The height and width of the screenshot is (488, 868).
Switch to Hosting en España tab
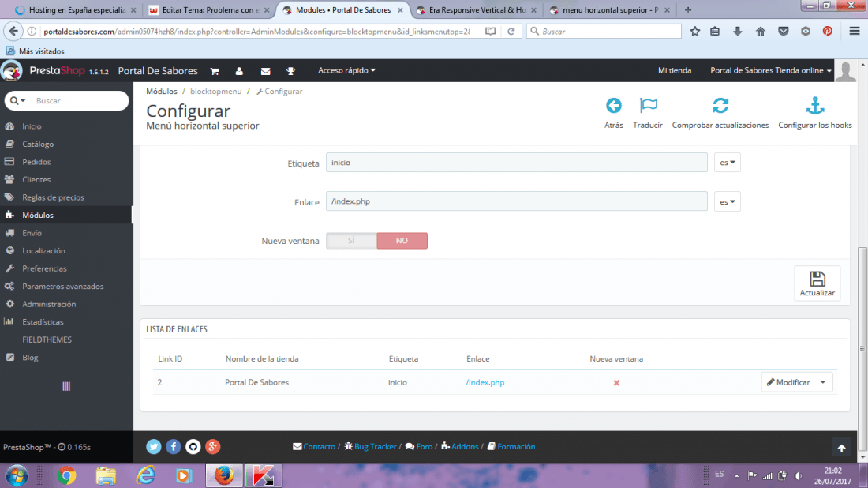[x=75, y=10]
